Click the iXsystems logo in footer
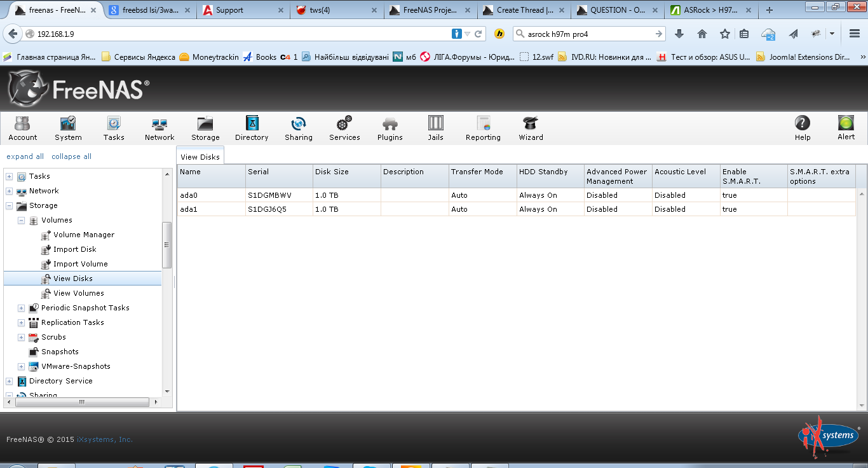The height and width of the screenshot is (468, 868). 828,437
